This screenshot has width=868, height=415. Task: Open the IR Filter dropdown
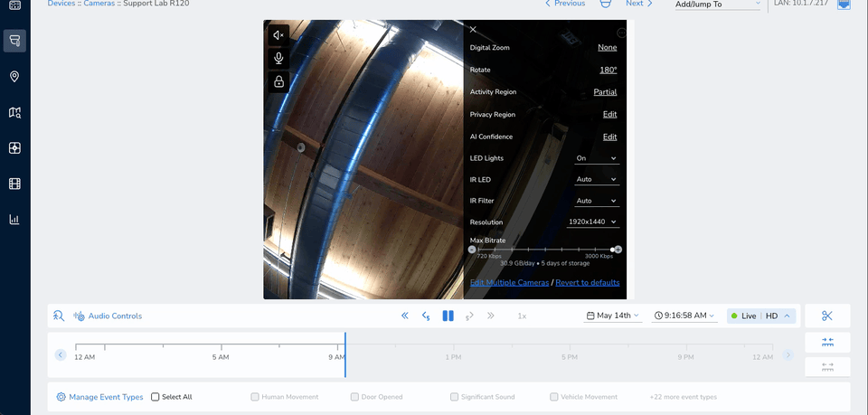596,201
